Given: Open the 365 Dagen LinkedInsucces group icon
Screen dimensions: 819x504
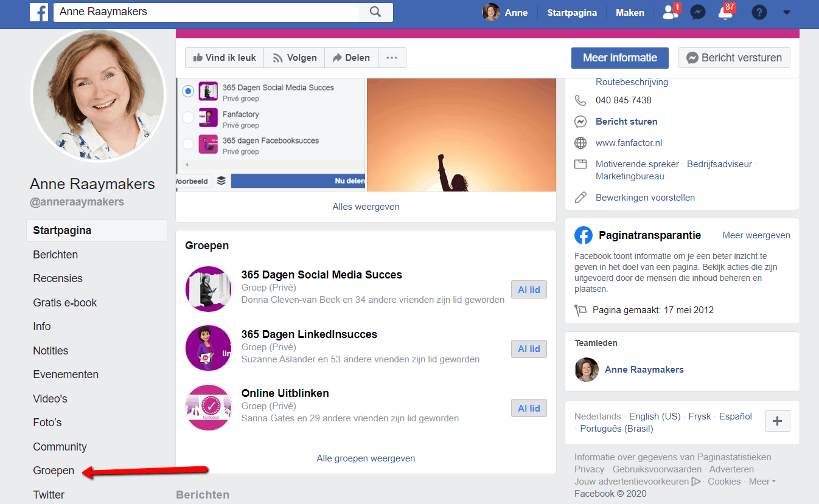Looking at the screenshot, I should coord(209,348).
